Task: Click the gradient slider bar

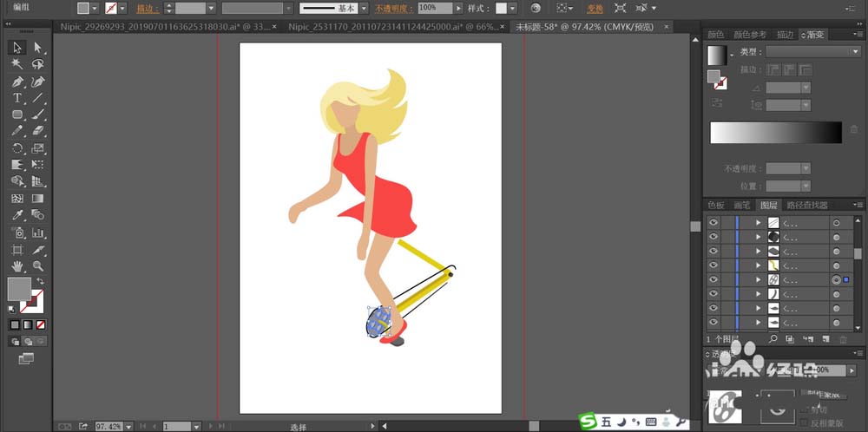Action: (775, 133)
